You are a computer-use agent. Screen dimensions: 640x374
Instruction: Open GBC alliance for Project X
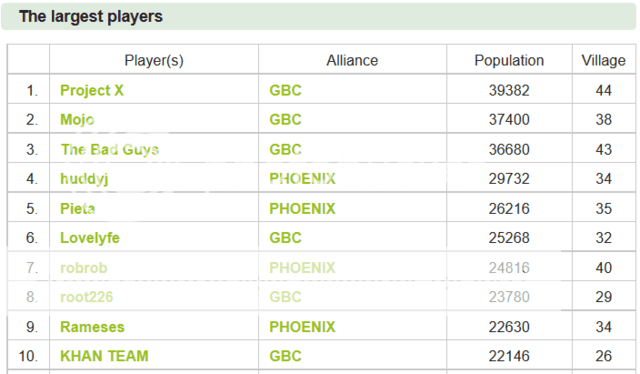click(285, 90)
